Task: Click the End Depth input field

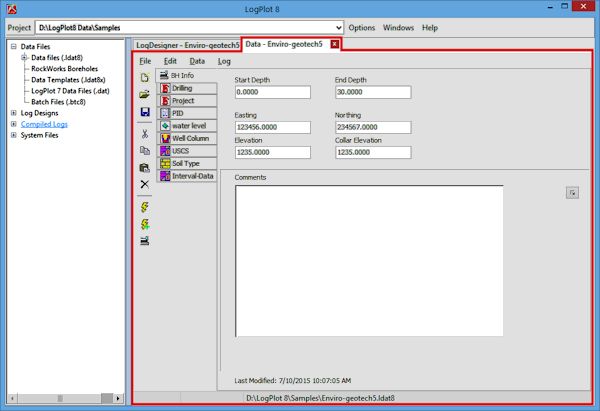Action: pos(373,92)
